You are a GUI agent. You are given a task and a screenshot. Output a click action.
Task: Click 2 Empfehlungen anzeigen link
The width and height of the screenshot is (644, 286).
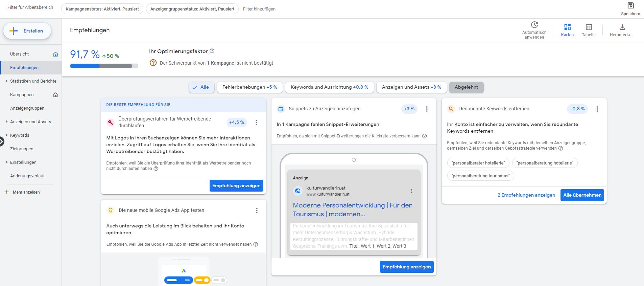(526, 195)
